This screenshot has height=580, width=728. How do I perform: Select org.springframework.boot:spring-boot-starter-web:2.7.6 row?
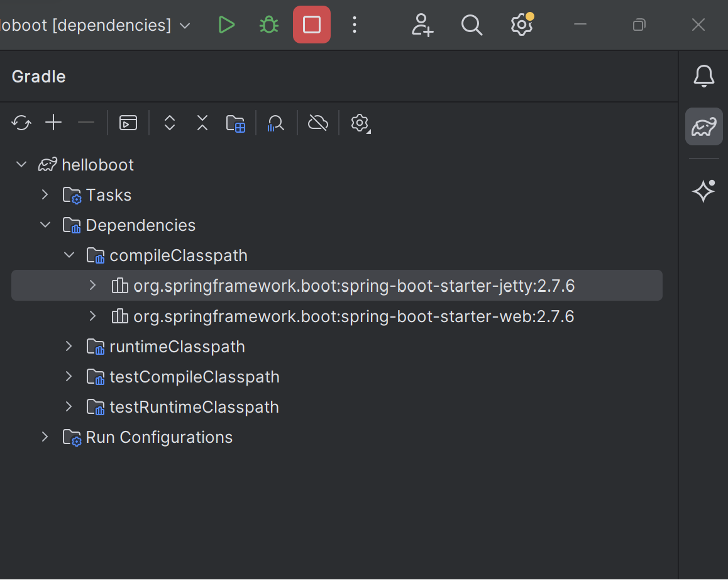click(x=336, y=316)
